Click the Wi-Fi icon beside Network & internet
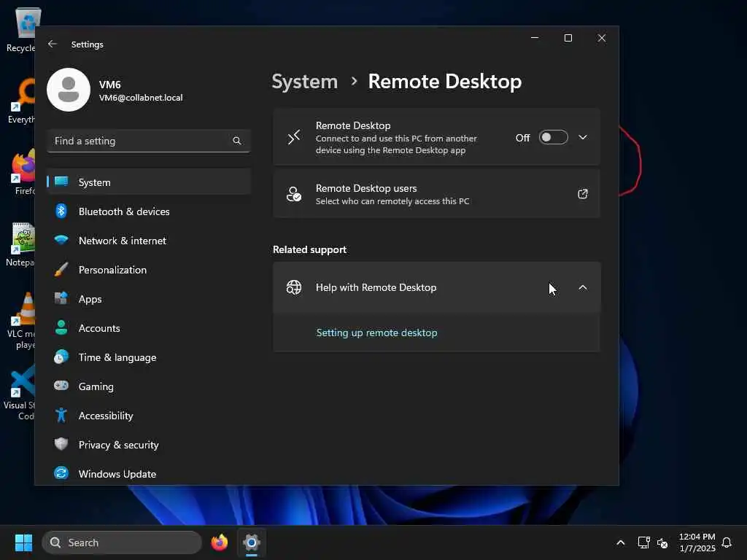 (x=61, y=239)
